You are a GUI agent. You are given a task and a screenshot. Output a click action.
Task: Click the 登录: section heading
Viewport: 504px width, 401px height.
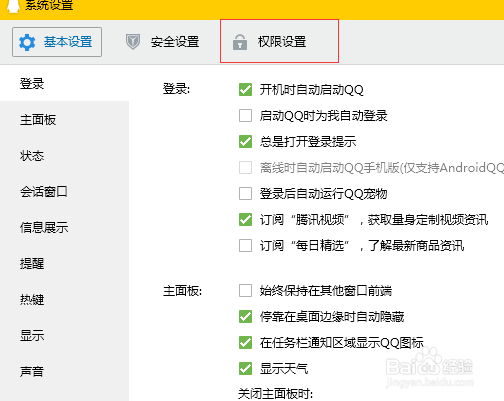[x=176, y=89]
